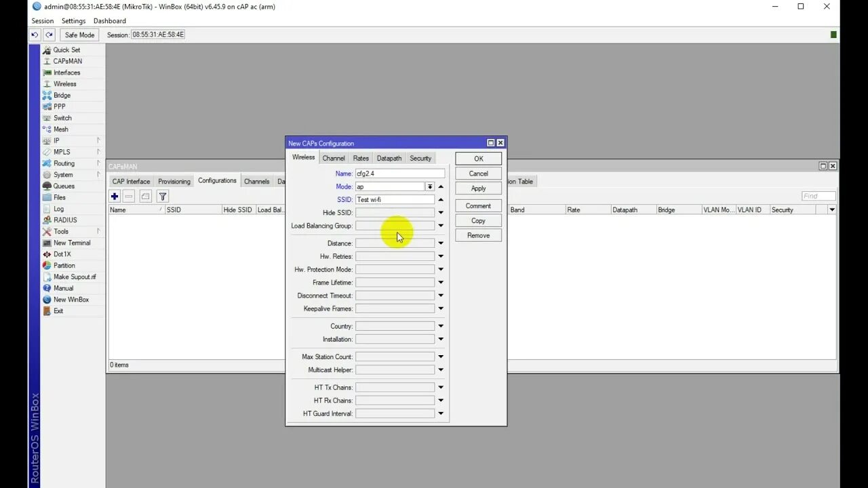Open Mesh sidebar menu
Image resolution: width=868 pixels, height=488 pixels.
[x=61, y=129]
